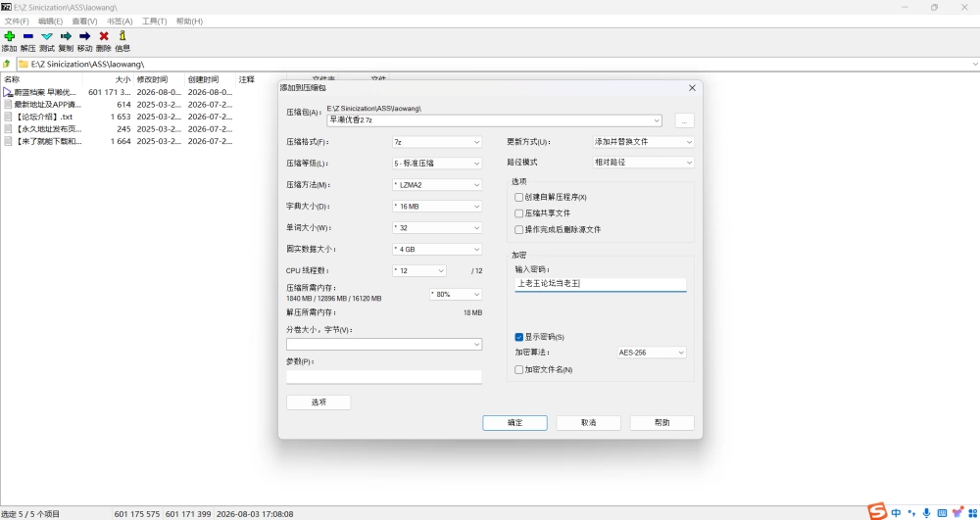Image resolution: width=980 pixels, height=520 pixels.
Task: Open the 压缩等级 dropdown
Action: click(437, 163)
